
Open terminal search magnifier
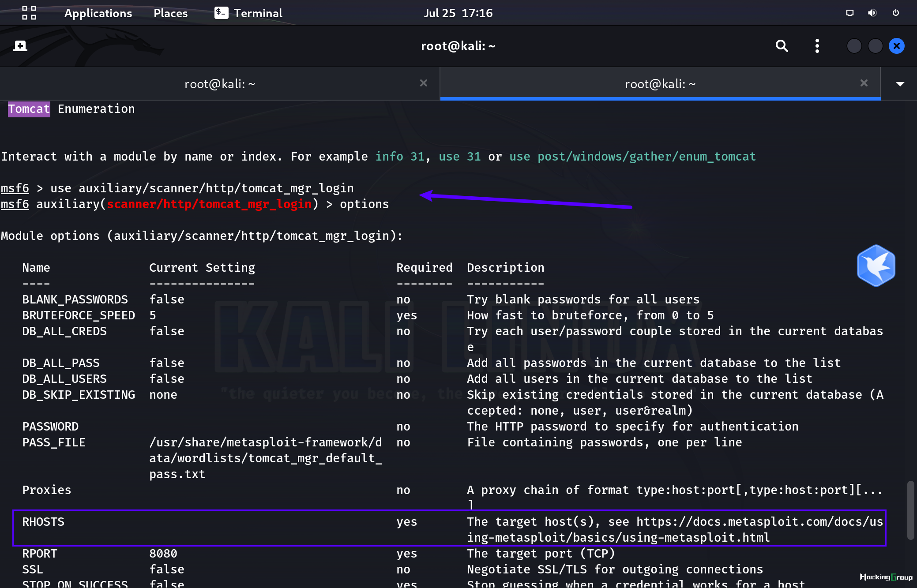(x=782, y=46)
